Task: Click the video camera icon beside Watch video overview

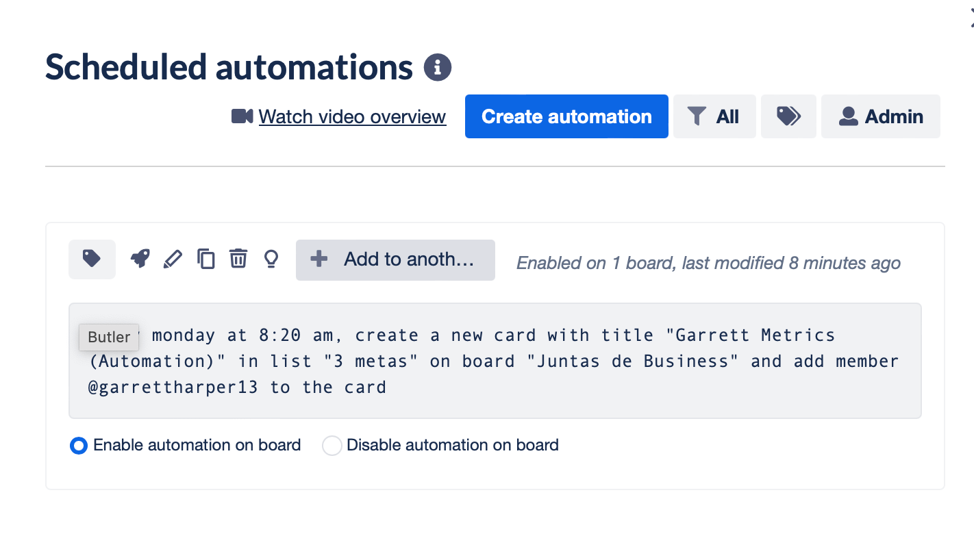Action: tap(240, 116)
